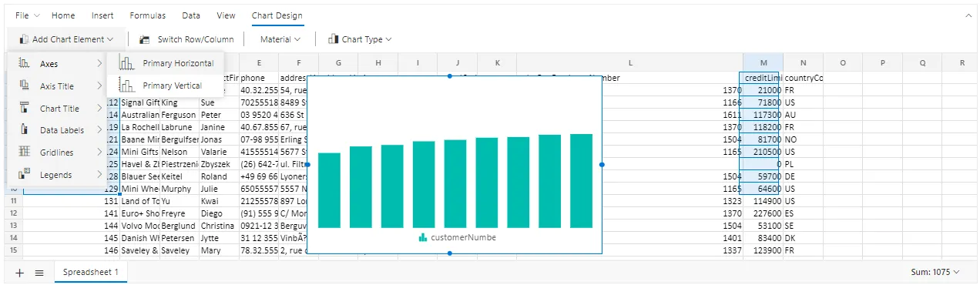The width and height of the screenshot is (980, 285).
Task: Click the tallest rightmost chart bar
Action: (581, 181)
